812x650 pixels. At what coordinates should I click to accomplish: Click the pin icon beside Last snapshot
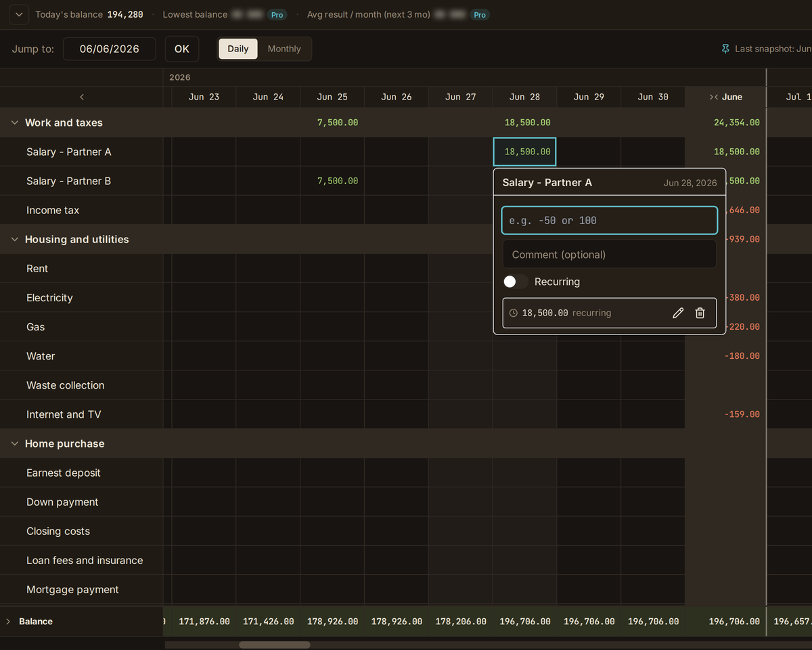pyautogui.click(x=725, y=49)
